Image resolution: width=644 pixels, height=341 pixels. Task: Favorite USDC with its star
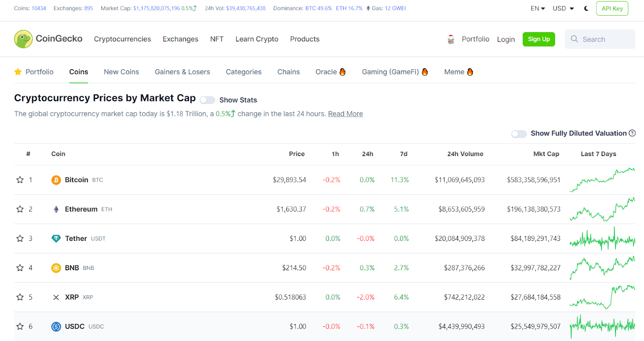point(20,327)
